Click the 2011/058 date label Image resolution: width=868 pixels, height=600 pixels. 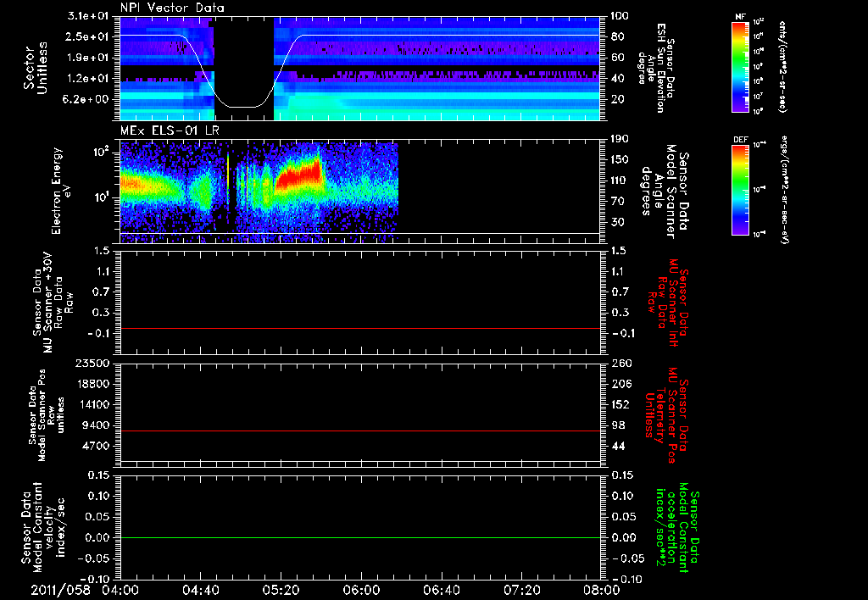click(x=60, y=590)
